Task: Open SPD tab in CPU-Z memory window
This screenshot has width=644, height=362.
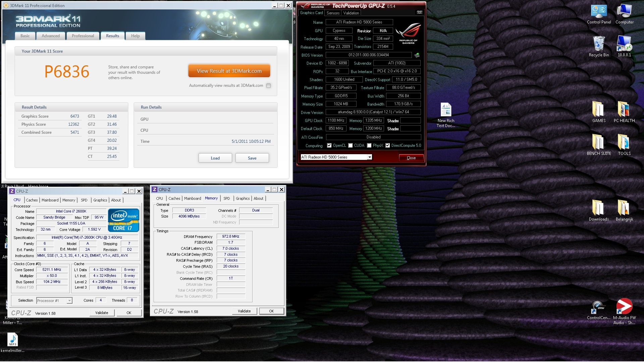Action: 227,198
